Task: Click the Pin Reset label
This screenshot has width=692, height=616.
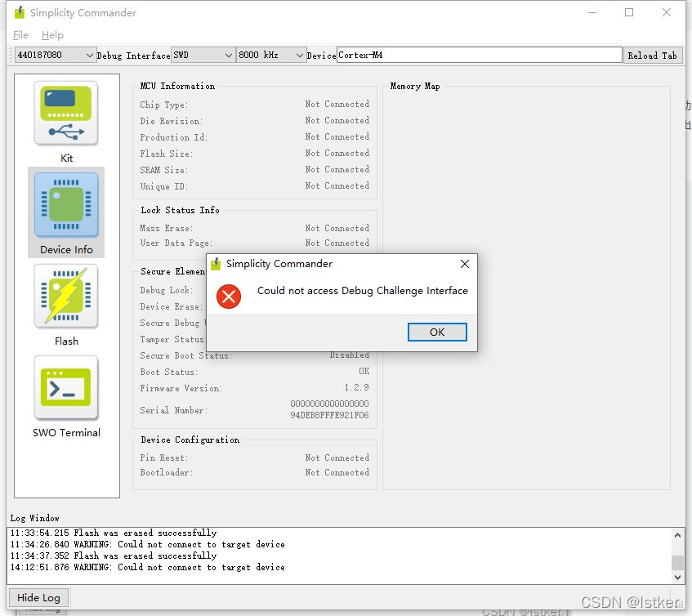Action: point(163,458)
